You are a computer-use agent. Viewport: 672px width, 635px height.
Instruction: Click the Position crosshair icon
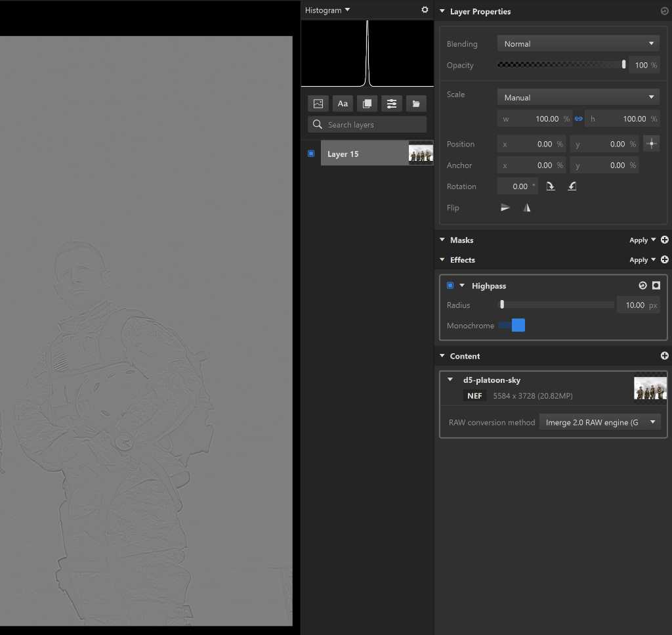[652, 144]
